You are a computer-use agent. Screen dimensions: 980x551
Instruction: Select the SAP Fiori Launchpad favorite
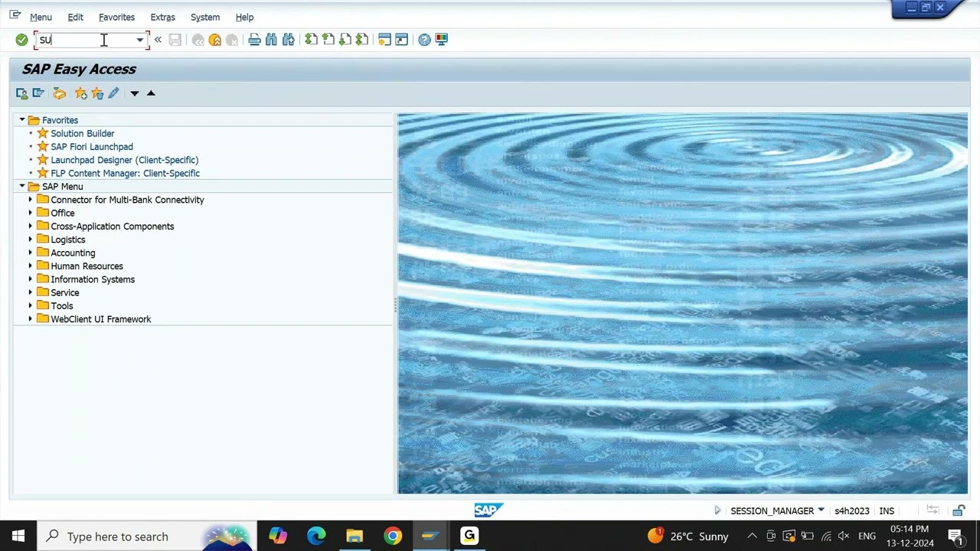click(92, 147)
